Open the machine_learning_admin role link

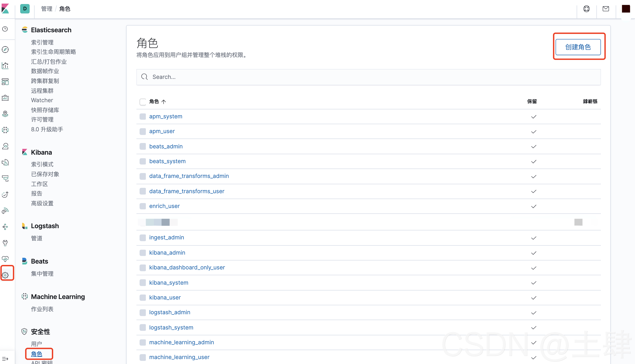181,342
